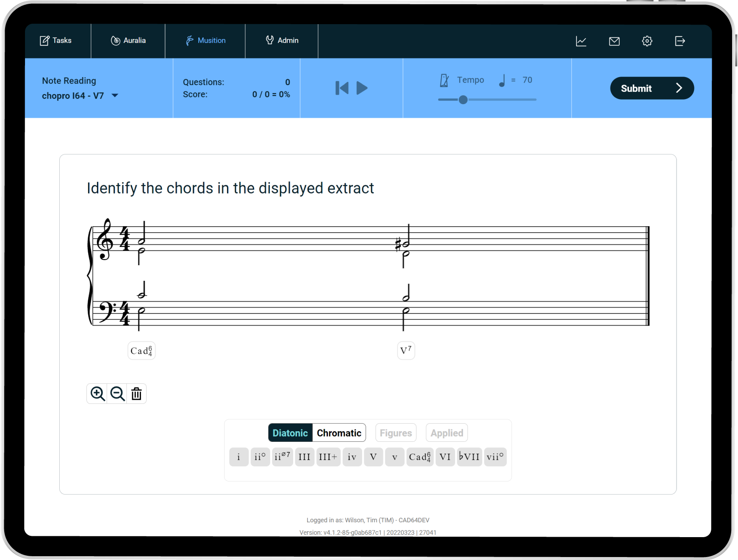
Task: Choose the ♭VII chord button
Action: click(x=469, y=457)
